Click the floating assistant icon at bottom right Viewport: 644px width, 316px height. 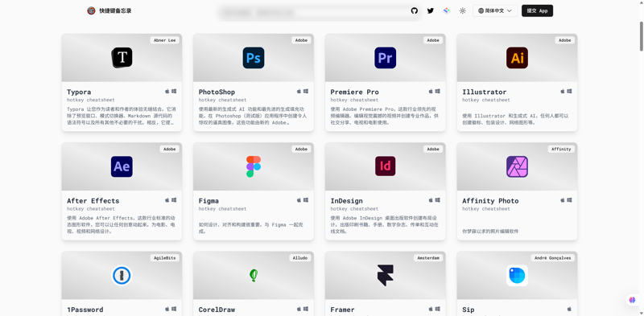click(x=633, y=300)
